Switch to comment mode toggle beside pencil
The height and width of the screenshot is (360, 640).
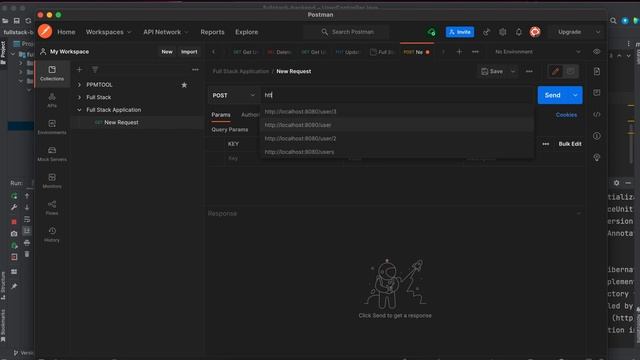click(x=570, y=71)
